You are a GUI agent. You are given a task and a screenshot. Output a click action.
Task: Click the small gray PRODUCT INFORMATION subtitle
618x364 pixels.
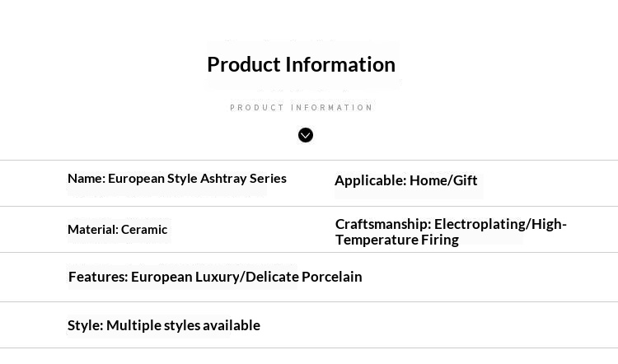tap(302, 108)
